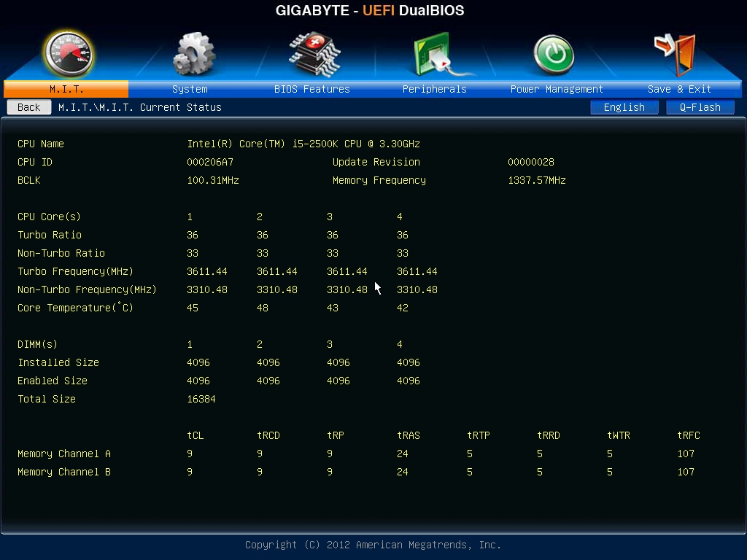Select the tCL column header
This screenshot has width=747, height=560.
coord(196,435)
